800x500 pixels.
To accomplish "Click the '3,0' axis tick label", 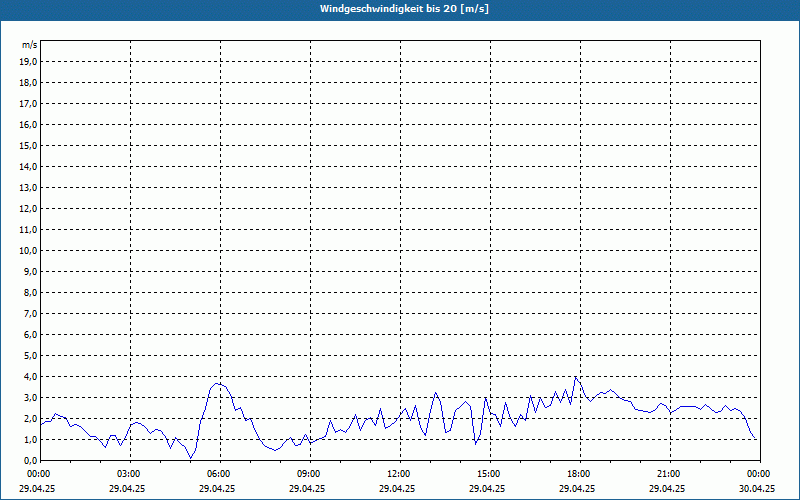I will (32, 397).
